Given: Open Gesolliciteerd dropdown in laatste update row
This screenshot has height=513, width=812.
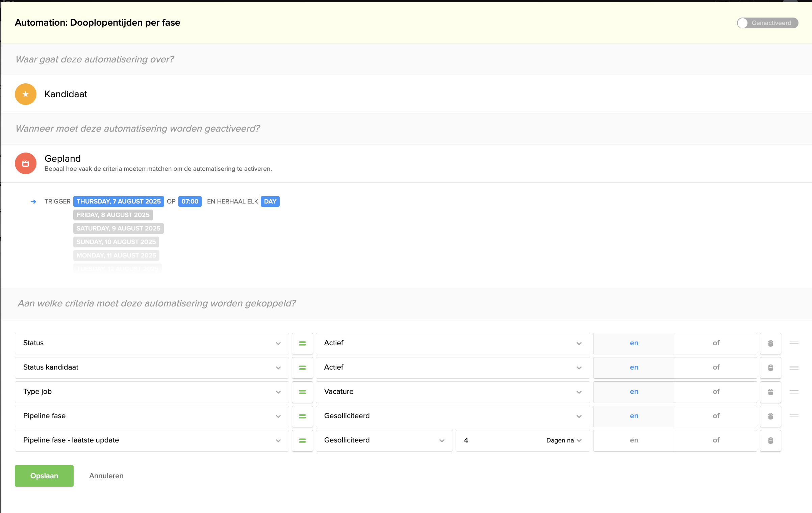Looking at the screenshot, I should [x=384, y=440].
